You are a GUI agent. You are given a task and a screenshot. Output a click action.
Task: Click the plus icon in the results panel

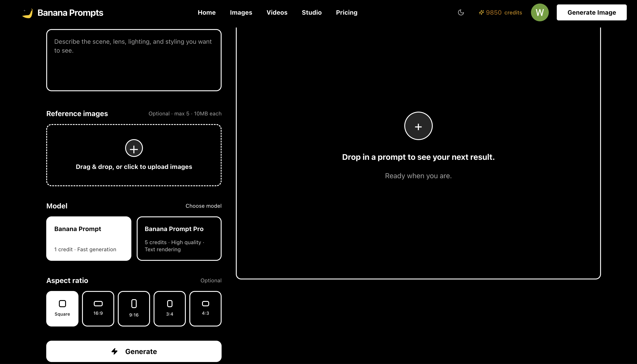[x=418, y=126]
